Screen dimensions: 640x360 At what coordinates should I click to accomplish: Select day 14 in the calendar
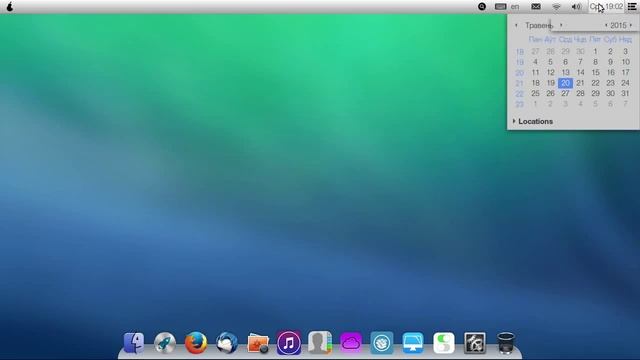coord(580,72)
